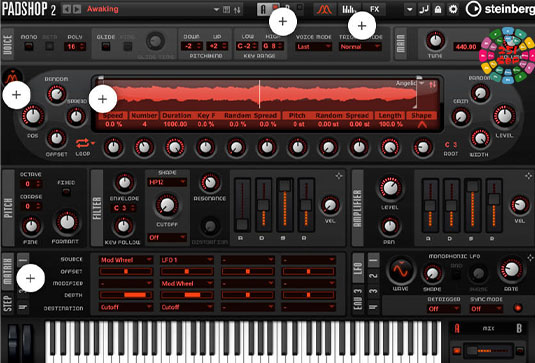Image resolution: width=535 pixels, height=363 pixels.
Task: Toggle the Glide switch
Action: [x=106, y=46]
